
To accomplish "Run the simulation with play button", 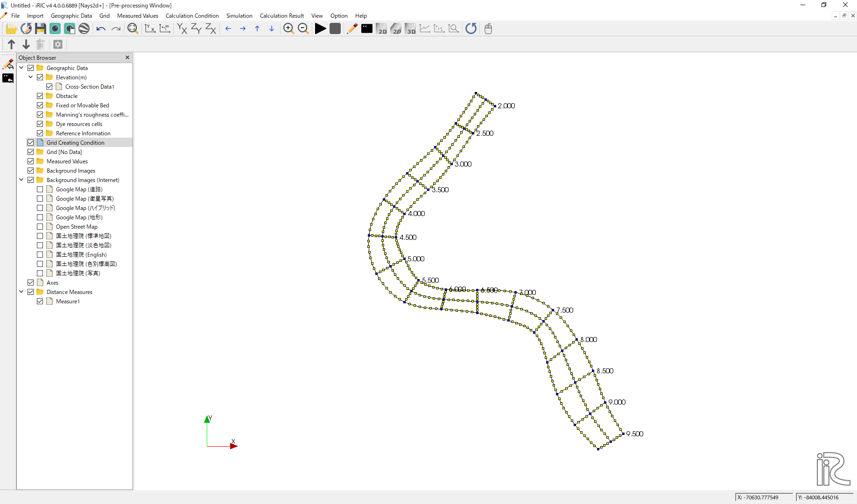I will click(320, 29).
